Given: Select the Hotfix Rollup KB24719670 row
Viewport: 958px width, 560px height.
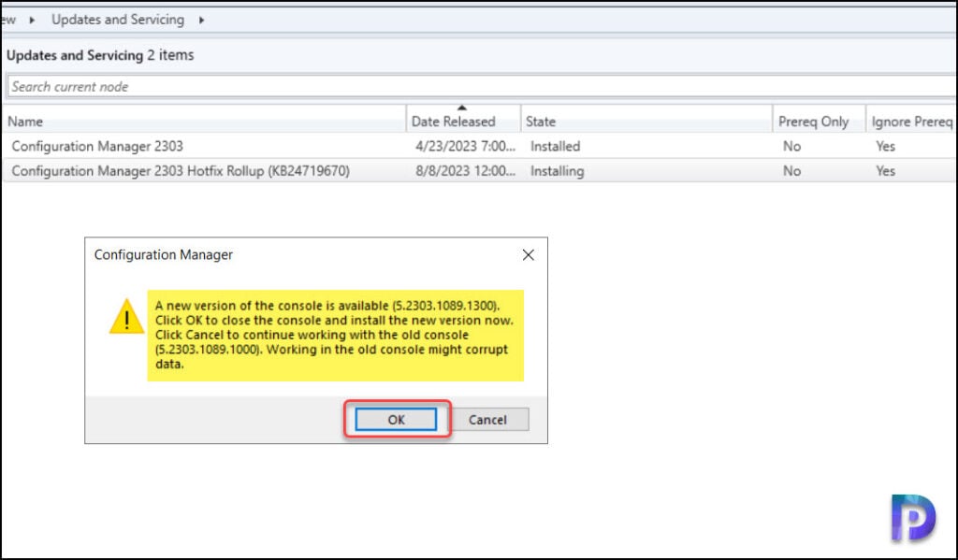Looking at the screenshot, I should click(x=479, y=171).
